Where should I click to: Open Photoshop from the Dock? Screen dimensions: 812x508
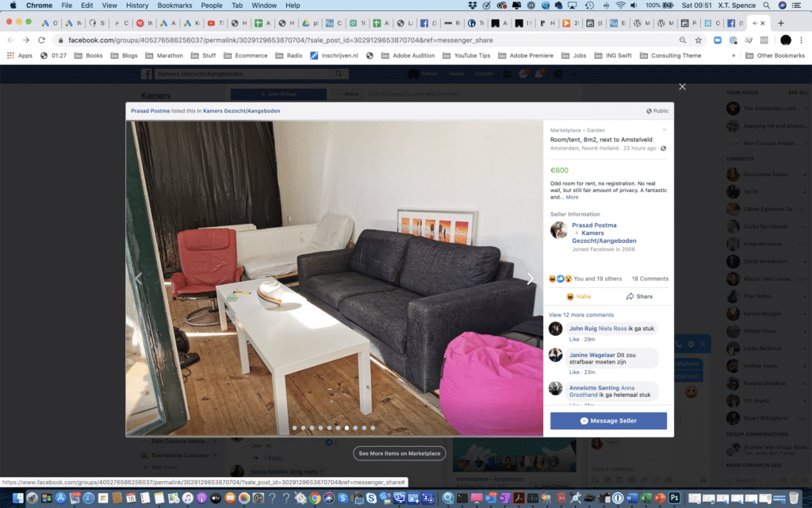tap(674, 498)
